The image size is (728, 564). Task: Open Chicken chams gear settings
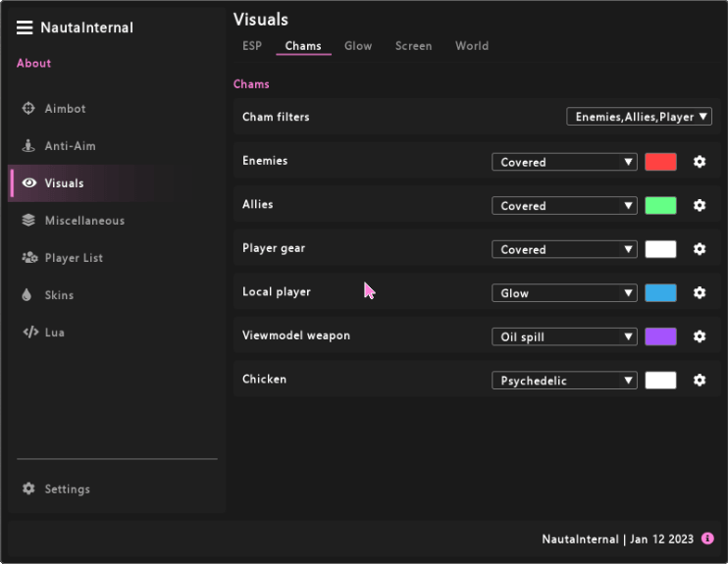(700, 381)
